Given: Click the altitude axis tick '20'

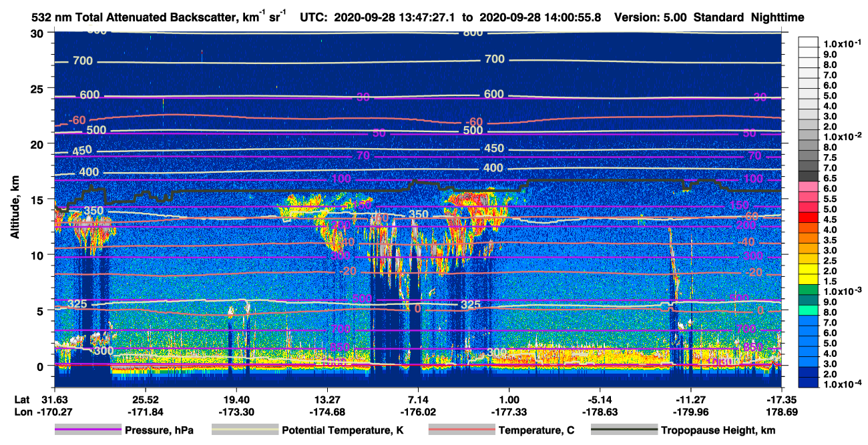Looking at the screenshot, I should (x=39, y=143).
